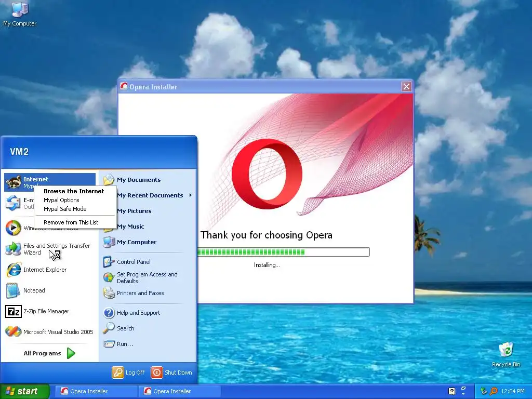Click the Shut Down label
This screenshot has width=532, height=399.
tap(178, 372)
